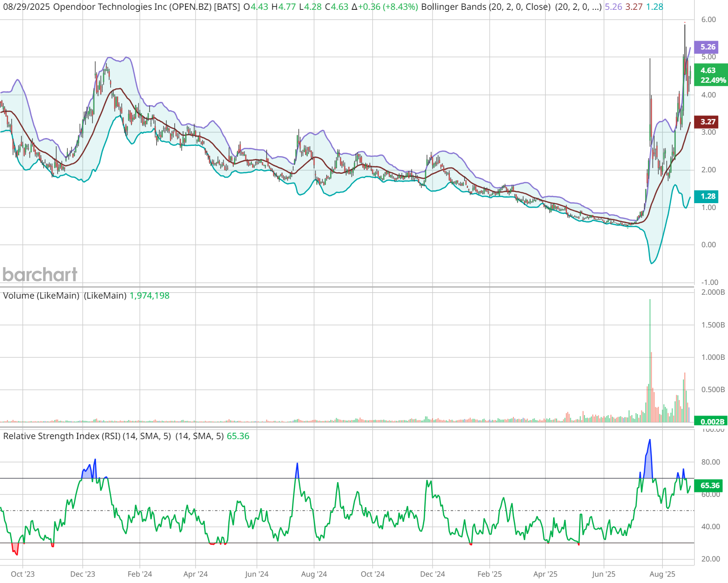Click the Feb '25 date label
The image size is (728, 583).
(x=489, y=574)
